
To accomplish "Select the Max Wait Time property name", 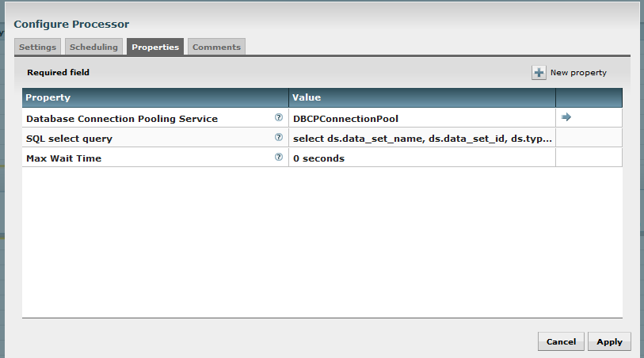I will 63,158.
